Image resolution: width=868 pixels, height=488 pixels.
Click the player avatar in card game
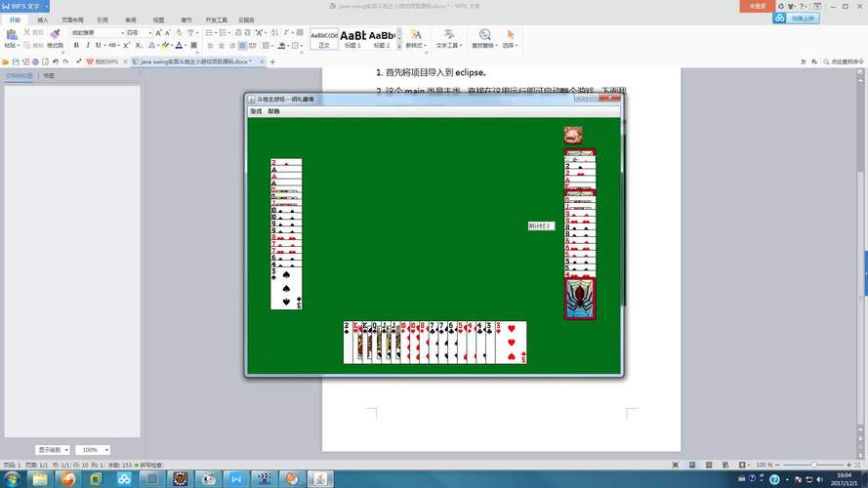[573, 135]
